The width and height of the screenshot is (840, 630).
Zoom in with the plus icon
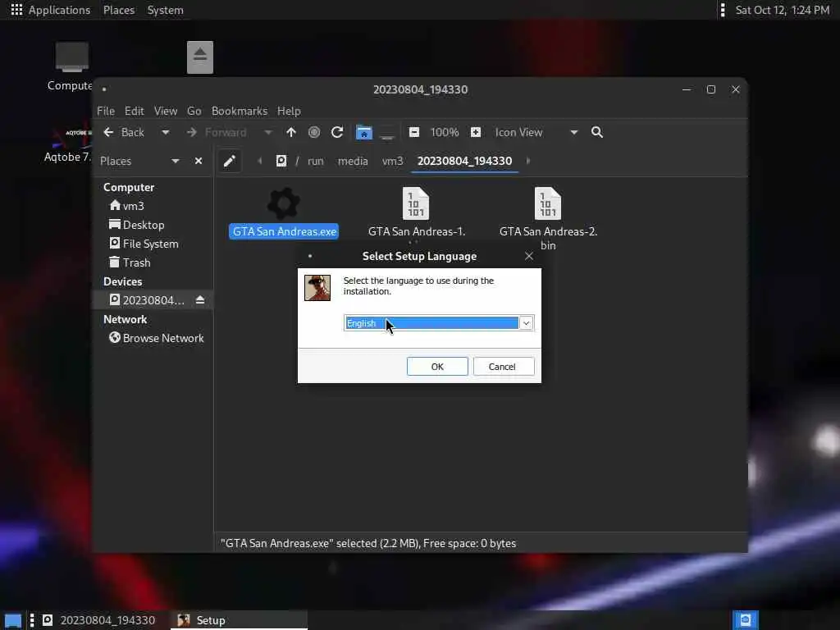[x=476, y=132]
